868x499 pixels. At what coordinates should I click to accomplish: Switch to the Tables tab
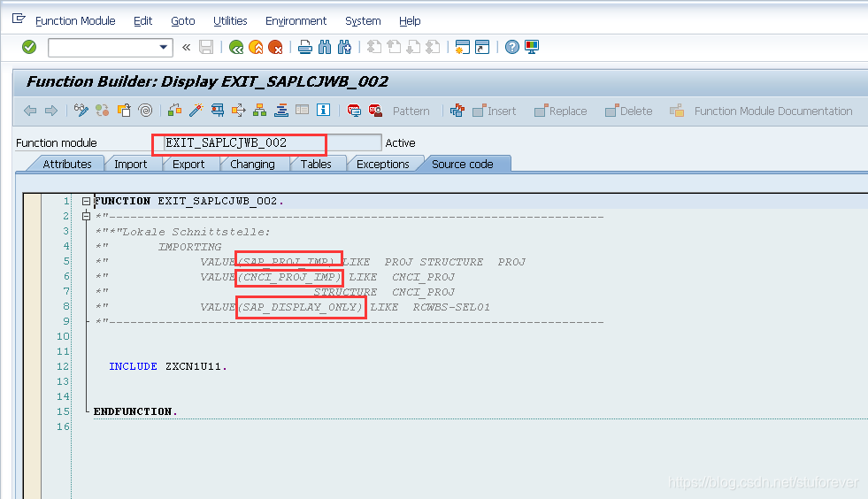tap(316, 164)
